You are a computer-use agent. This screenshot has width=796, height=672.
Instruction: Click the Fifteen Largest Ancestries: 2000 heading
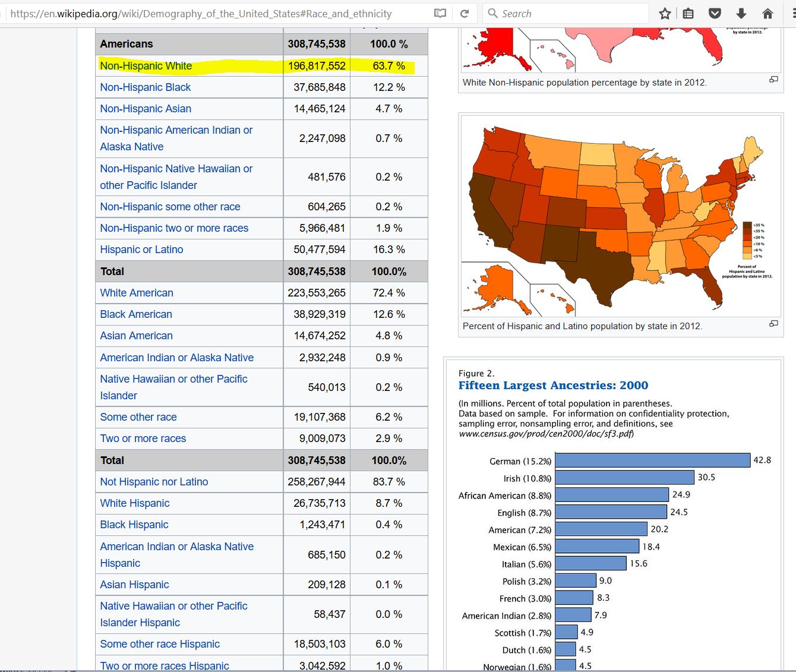(x=553, y=385)
